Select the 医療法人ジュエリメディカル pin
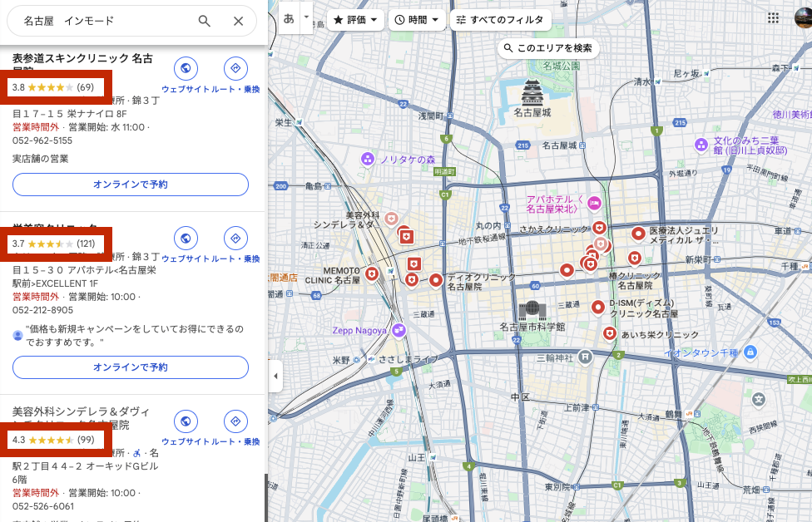Viewport: 812px width, 522px height. pyautogui.click(x=638, y=234)
